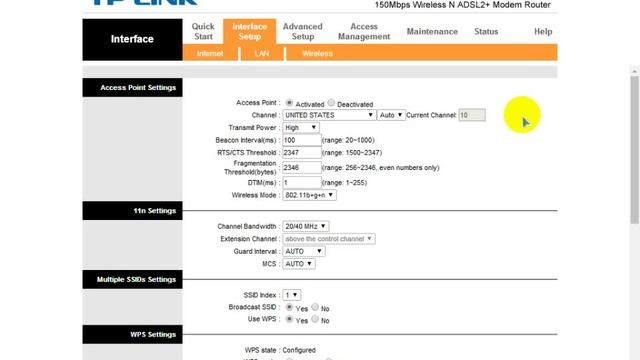The height and width of the screenshot is (360, 640).
Task: Click the page vertical scrollbar thumb
Action: (x=634, y=149)
